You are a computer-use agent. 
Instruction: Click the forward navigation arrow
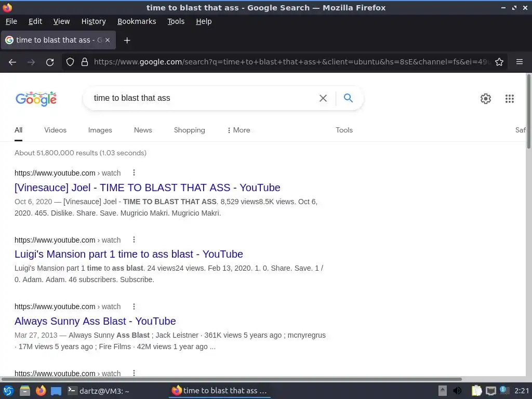pyautogui.click(x=31, y=62)
